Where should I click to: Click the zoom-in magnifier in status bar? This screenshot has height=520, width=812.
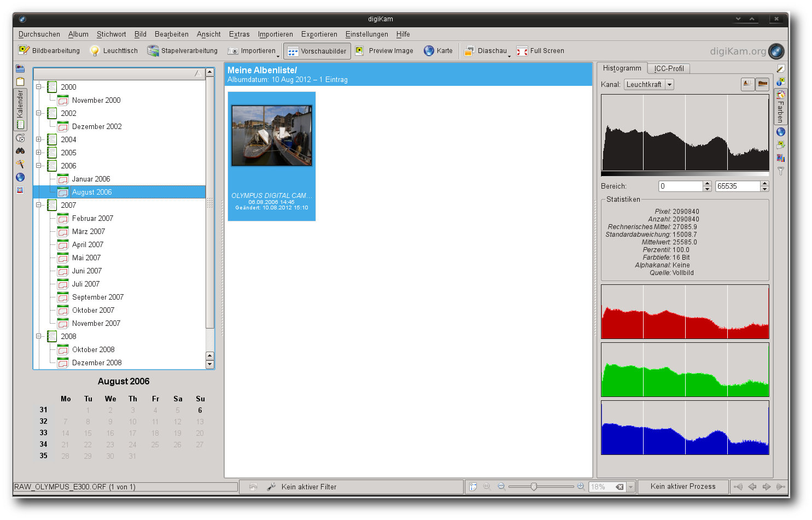[581, 487]
